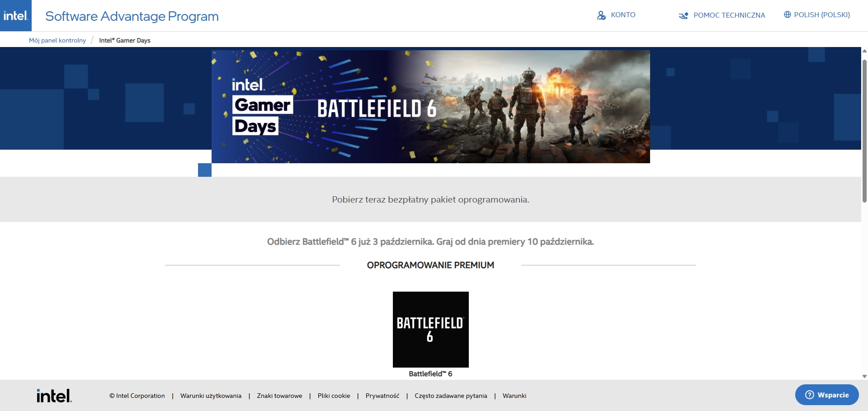
Task: Click the Software Advantage Program title
Action: [x=132, y=16]
